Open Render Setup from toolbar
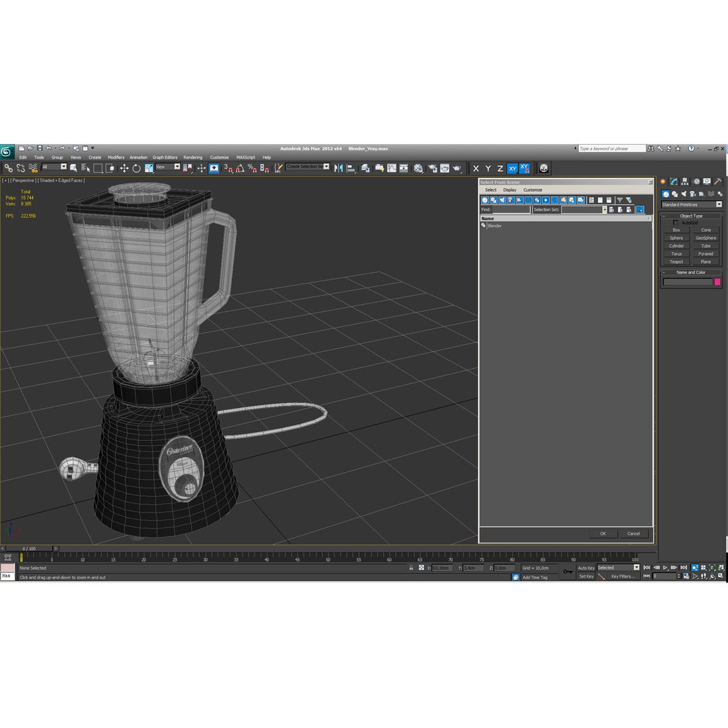 [433, 168]
